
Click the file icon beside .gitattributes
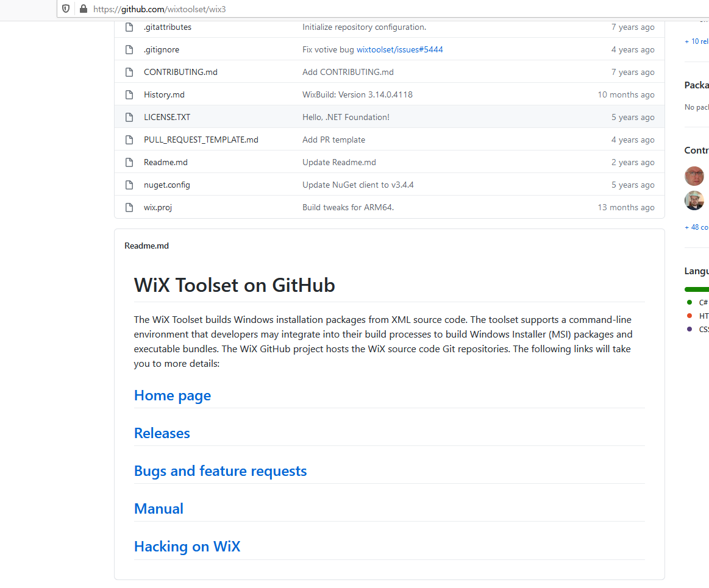[129, 27]
